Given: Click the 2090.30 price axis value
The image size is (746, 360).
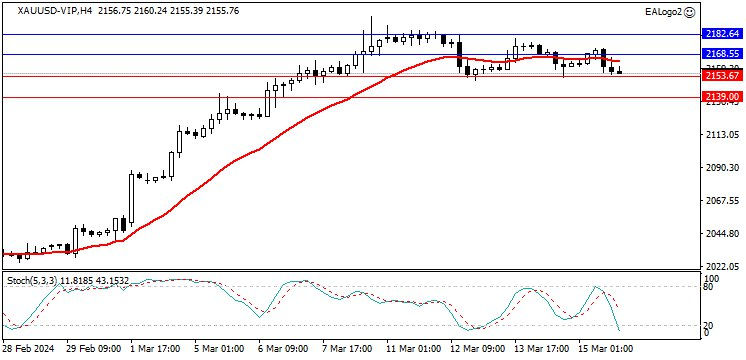Looking at the screenshot, I should click(722, 167).
